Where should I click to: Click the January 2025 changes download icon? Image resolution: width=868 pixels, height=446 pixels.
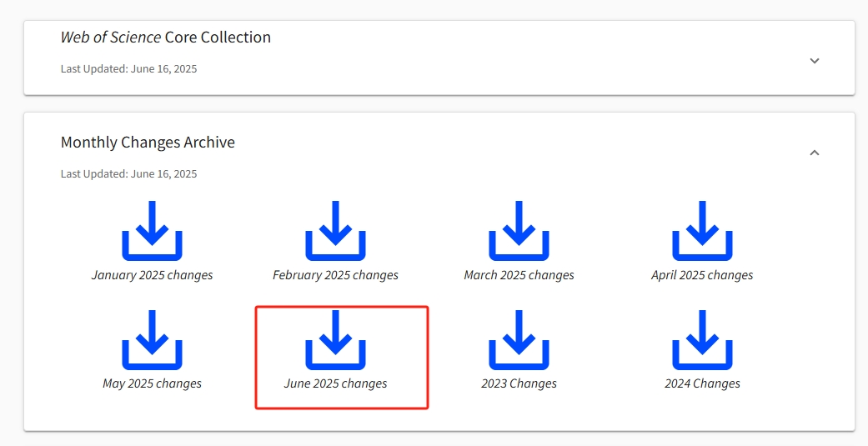152,231
